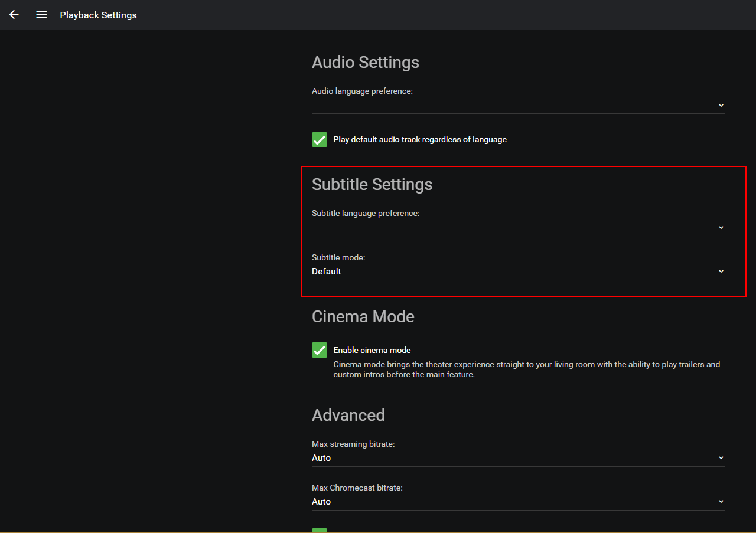The width and height of the screenshot is (756, 533).
Task: Open the Audio language preference dropdown
Action: click(x=518, y=105)
